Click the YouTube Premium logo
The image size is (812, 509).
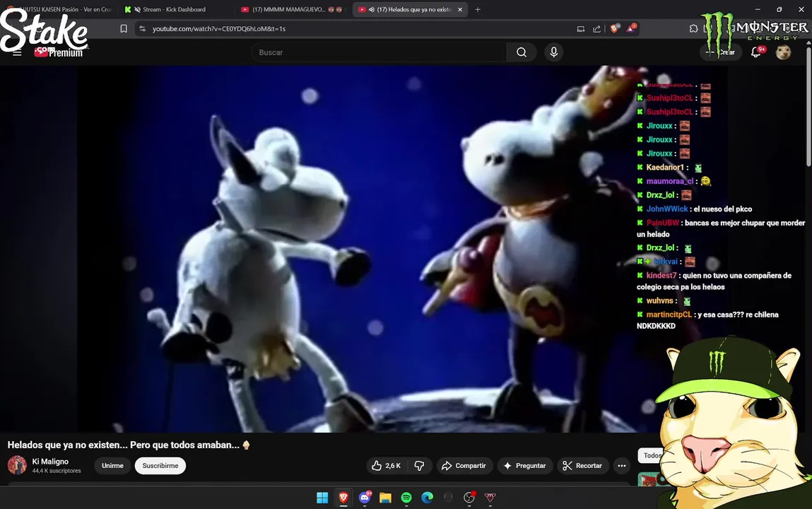coord(58,52)
